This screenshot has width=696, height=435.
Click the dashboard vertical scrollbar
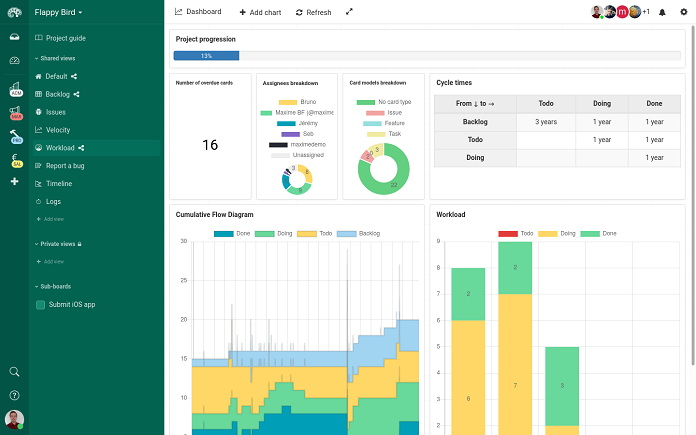tap(693, 195)
